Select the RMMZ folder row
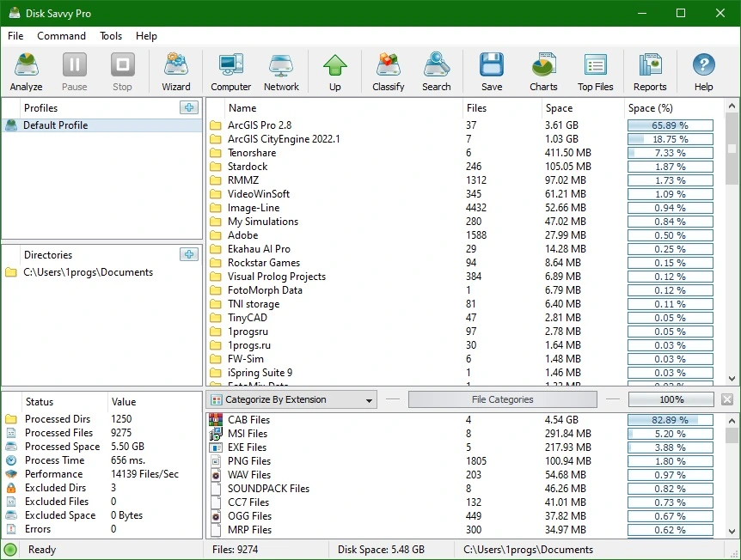 (x=464, y=180)
